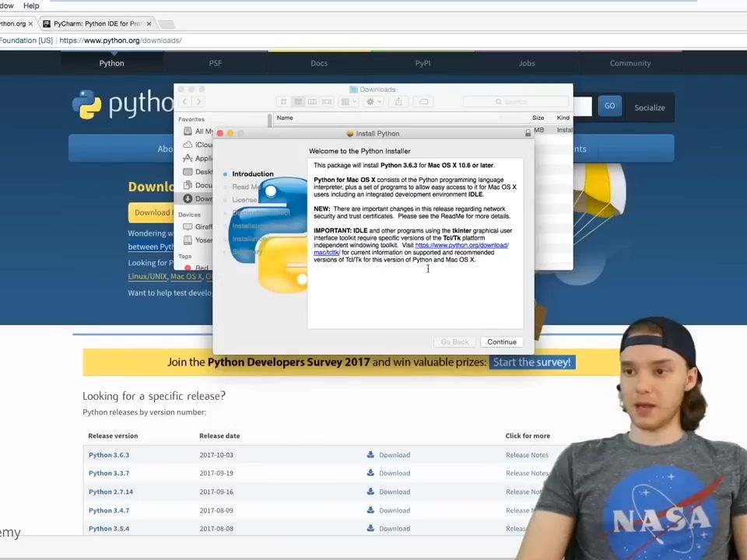
Task: Click the blue GO search button
Action: (x=610, y=106)
